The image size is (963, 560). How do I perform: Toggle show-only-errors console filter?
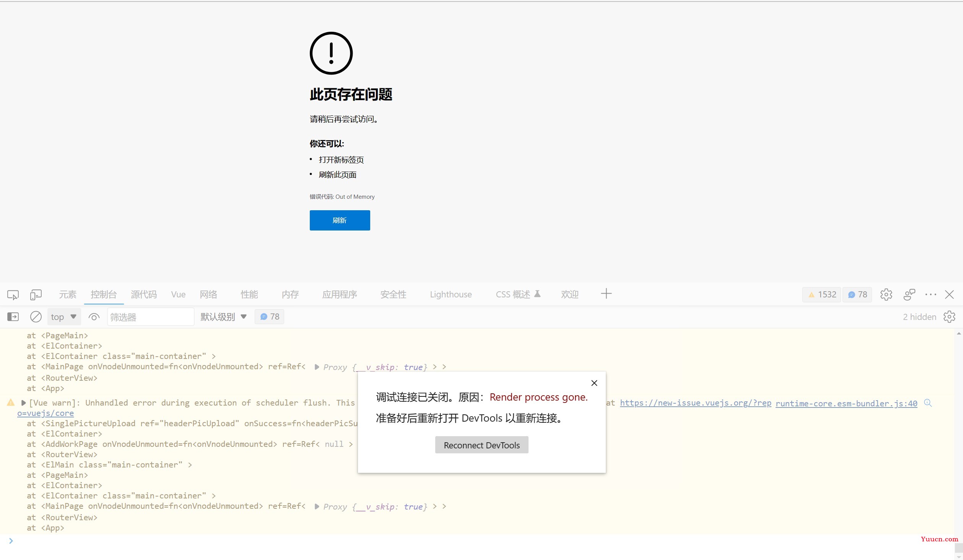[x=94, y=316]
